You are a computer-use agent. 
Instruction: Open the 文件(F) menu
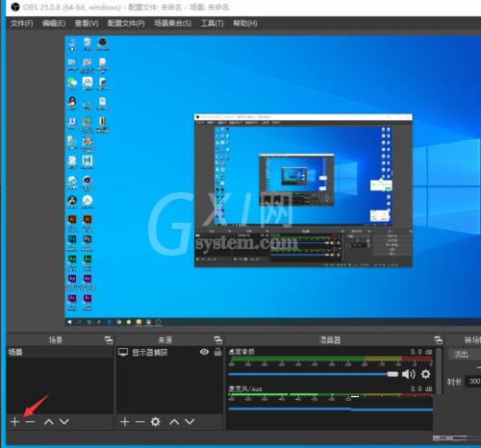click(22, 23)
